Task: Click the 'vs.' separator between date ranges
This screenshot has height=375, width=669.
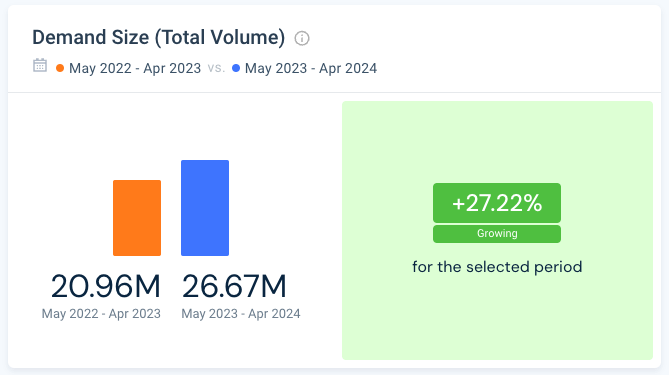Action: point(216,68)
